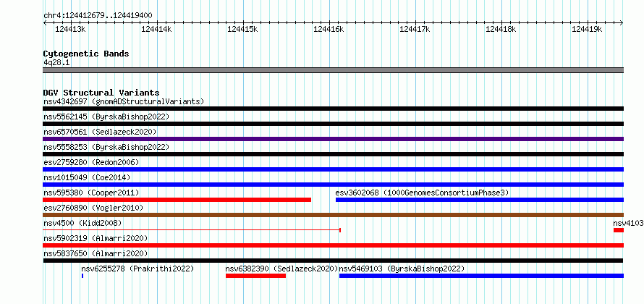The width and height of the screenshot is (644, 304).
Task: Open the nsv595380 (Cooper2011) label
Action: pyautogui.click(x=91, y=193)
